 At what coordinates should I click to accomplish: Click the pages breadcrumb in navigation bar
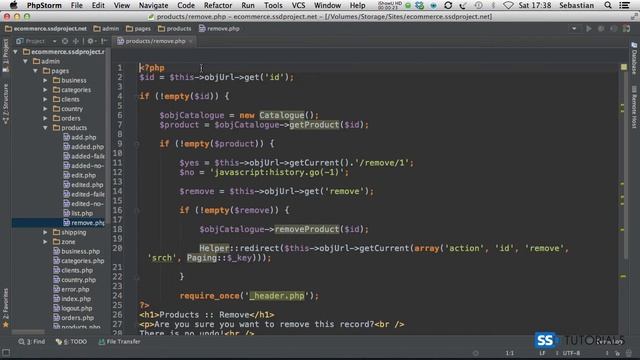coord(138,29)
